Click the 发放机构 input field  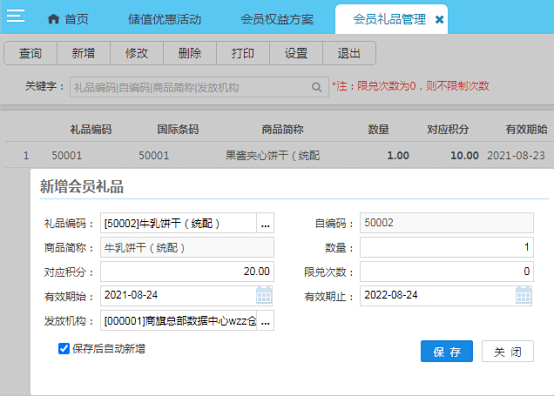tap(178, 321)
